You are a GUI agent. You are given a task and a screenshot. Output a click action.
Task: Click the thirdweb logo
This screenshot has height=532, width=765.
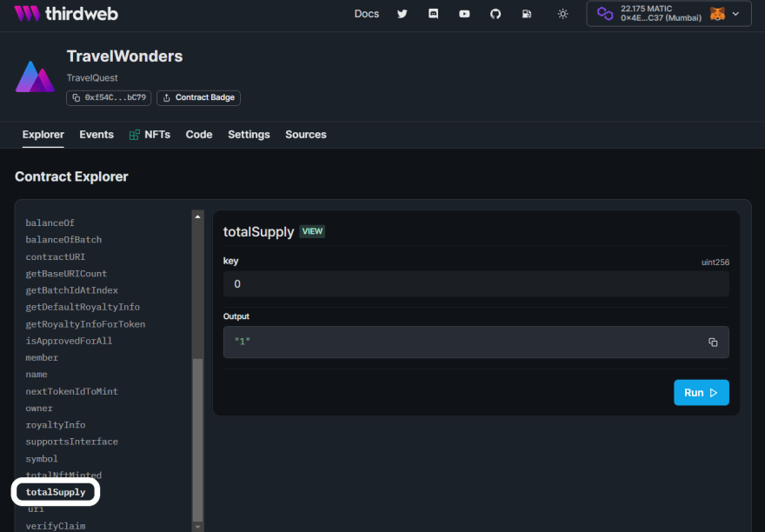click(x=66, y=14)
